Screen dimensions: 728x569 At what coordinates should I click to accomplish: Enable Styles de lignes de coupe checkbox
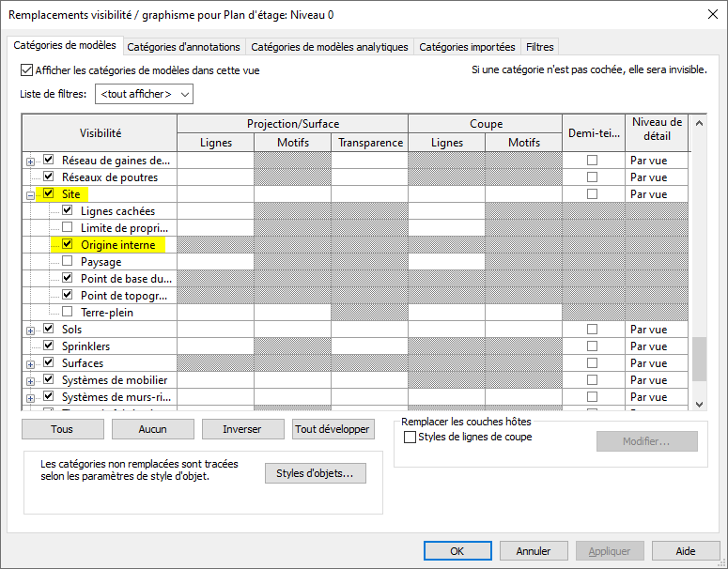[x=410, y=437]
